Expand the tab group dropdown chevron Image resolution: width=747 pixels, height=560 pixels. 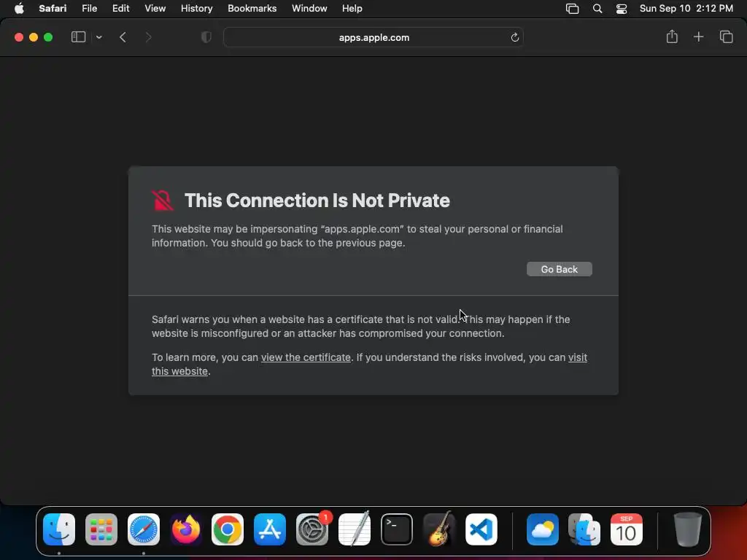tap(99, 37)
